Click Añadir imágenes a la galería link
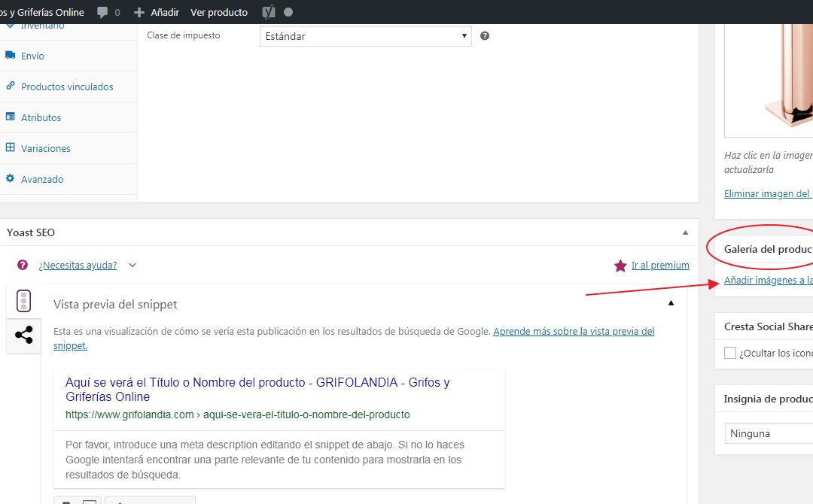Screen dimensions: 813x504 pyautogui.click(x=769, y=281)
